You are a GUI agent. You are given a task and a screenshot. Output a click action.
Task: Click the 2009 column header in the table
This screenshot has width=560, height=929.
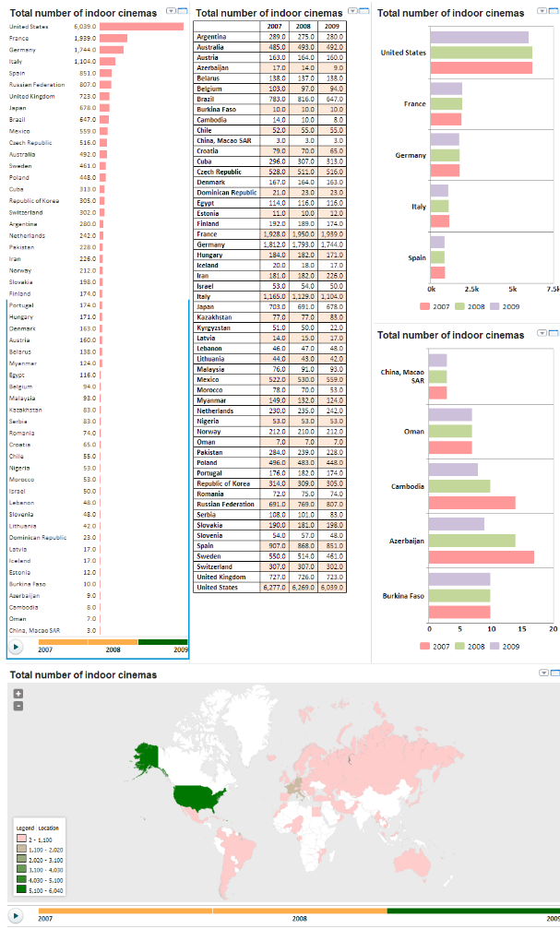pyautogui.click(x=330, y=26)
